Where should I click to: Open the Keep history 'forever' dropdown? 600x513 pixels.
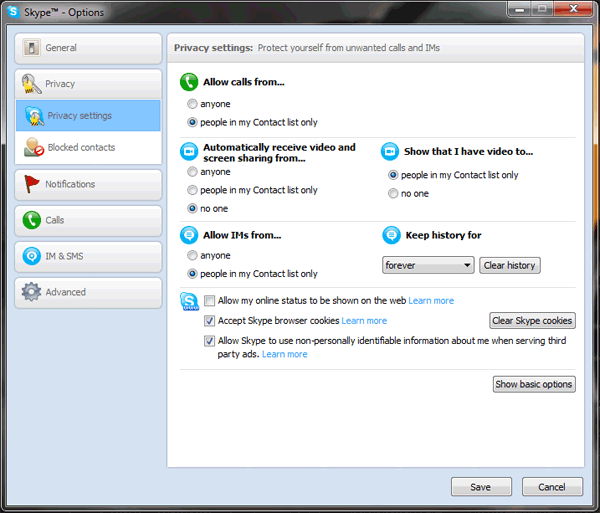[x=428, y=266]
